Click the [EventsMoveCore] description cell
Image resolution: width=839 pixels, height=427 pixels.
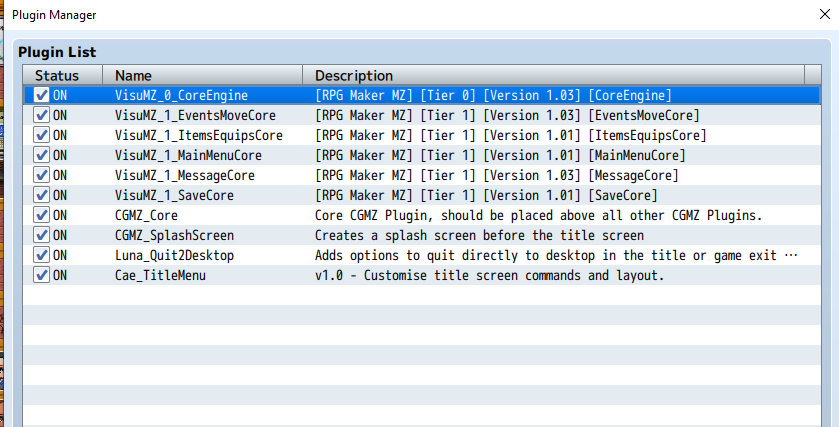507,115
